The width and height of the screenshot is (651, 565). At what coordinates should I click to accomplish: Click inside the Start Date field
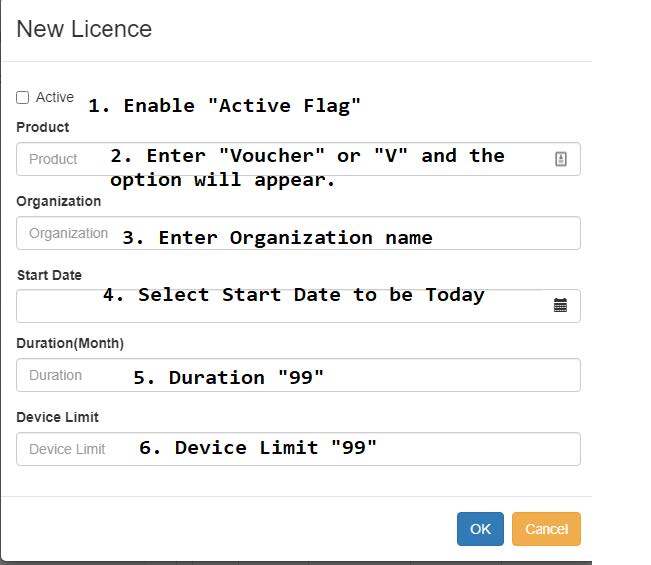point(298,306)
